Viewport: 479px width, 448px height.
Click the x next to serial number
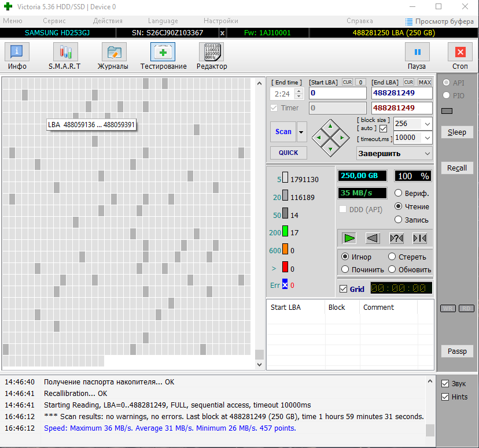point(222,33)
